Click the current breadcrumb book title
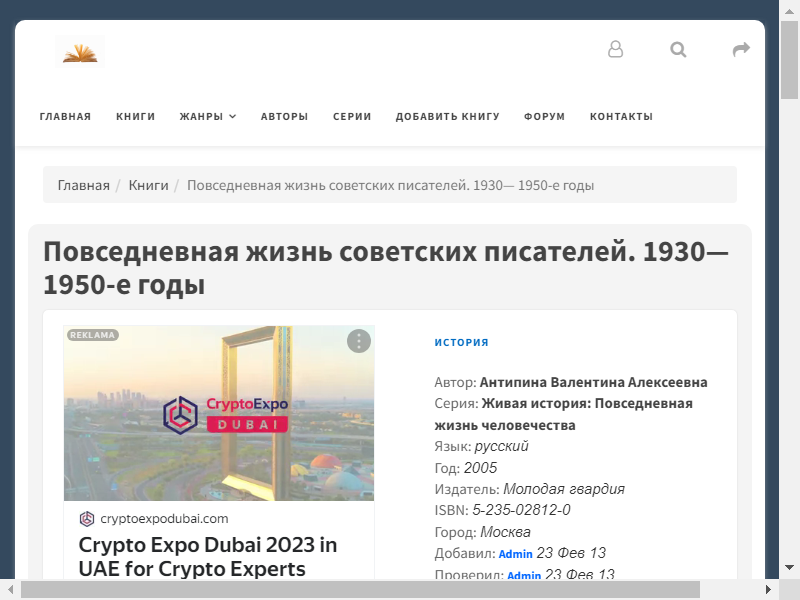This screenshot has height=600, width=800. click(x=390, y=185)
